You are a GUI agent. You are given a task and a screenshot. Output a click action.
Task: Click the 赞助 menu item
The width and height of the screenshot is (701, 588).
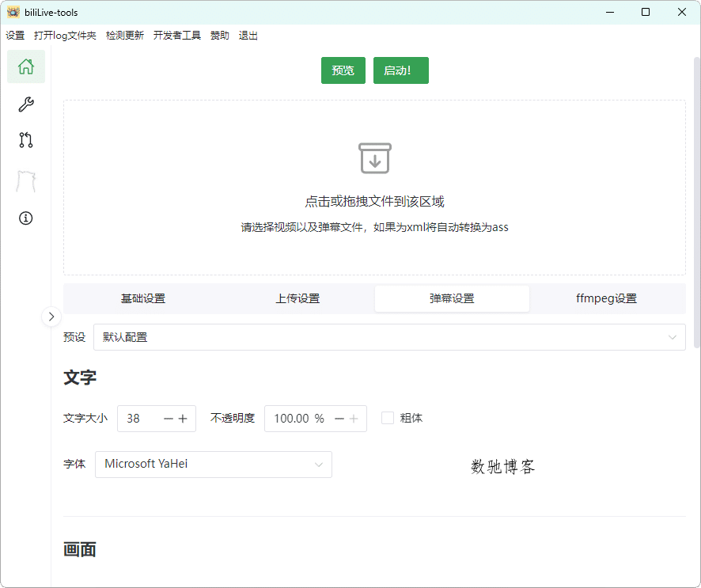[x=219, y=36]
